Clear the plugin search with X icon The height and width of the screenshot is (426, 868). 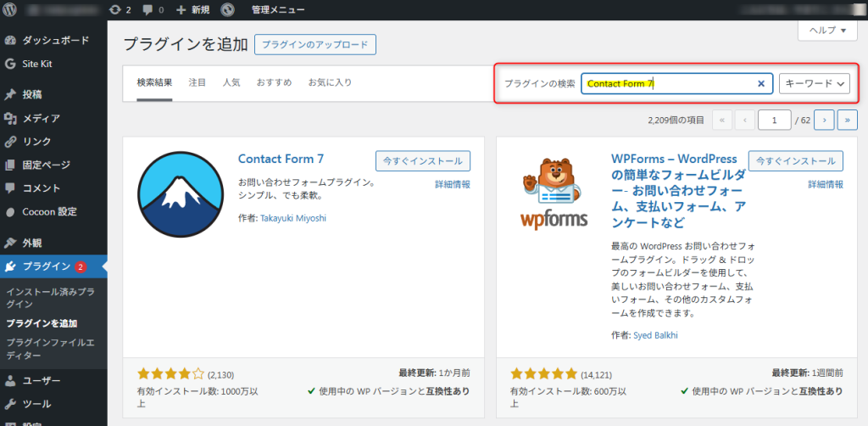(760, 83)
